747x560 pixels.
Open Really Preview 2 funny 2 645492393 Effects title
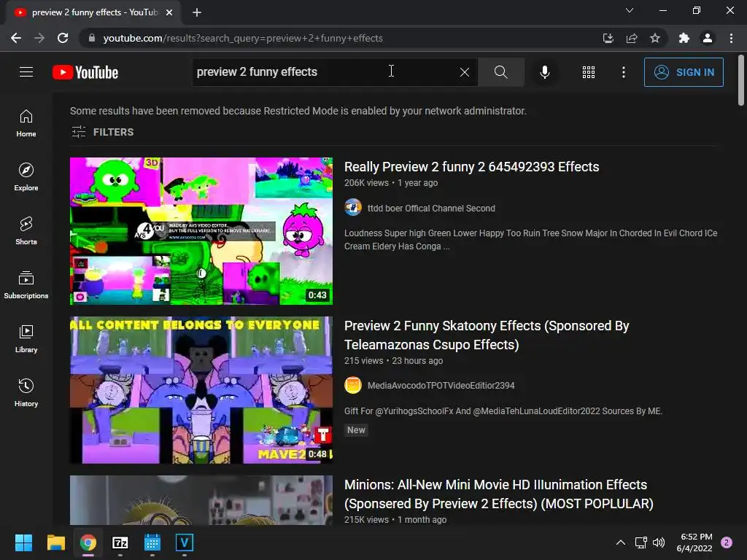472,167
